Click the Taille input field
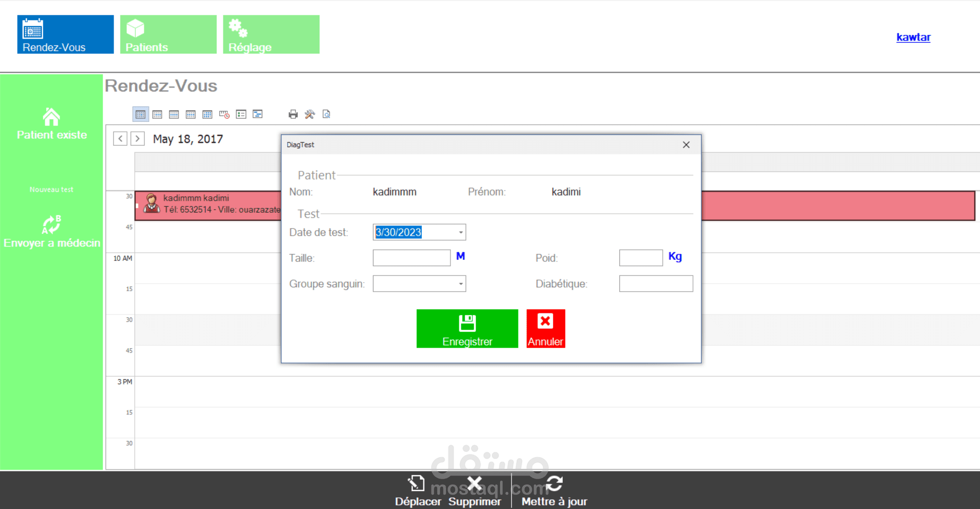 (x=412, y=258)
